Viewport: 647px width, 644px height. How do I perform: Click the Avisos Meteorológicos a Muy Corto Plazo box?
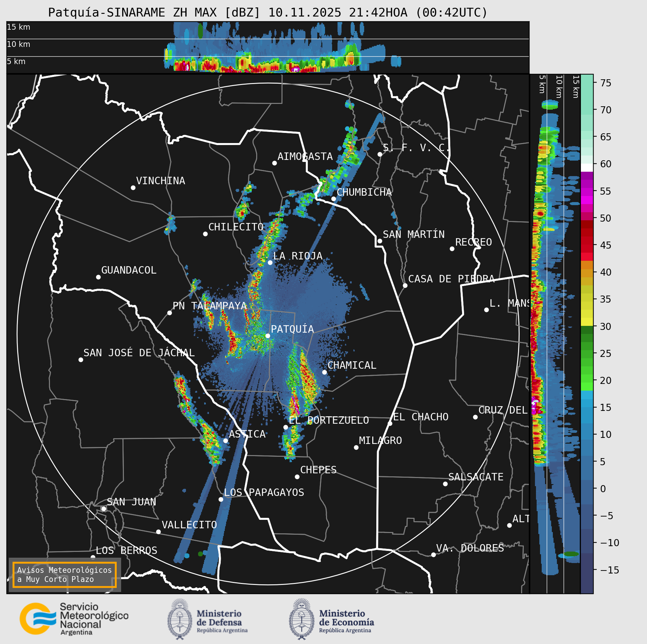click(64, 575)
